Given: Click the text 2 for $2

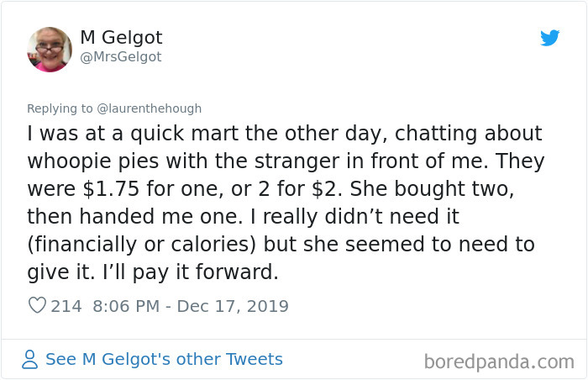Looking at the screenshot, I should click(x=301, y=188).
